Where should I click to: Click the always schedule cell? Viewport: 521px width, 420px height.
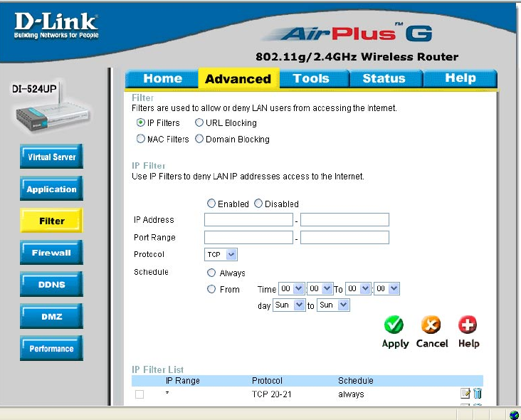click(351, 394)
